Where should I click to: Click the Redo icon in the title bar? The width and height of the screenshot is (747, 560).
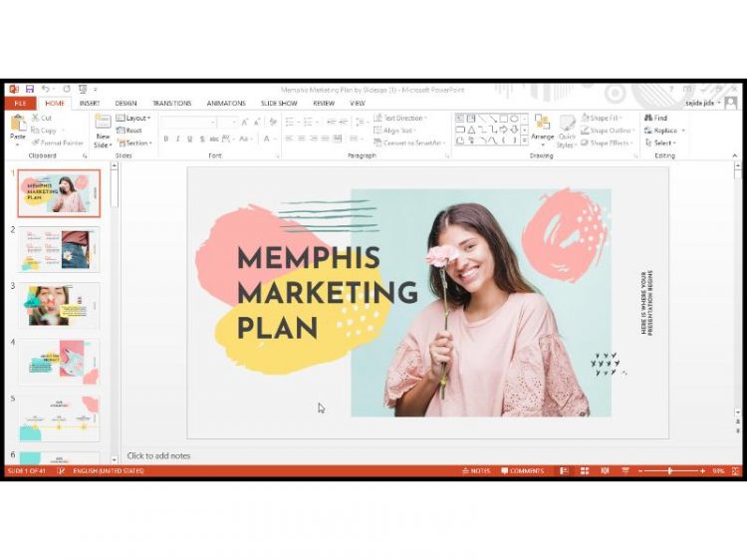click(x=67, y=89)
